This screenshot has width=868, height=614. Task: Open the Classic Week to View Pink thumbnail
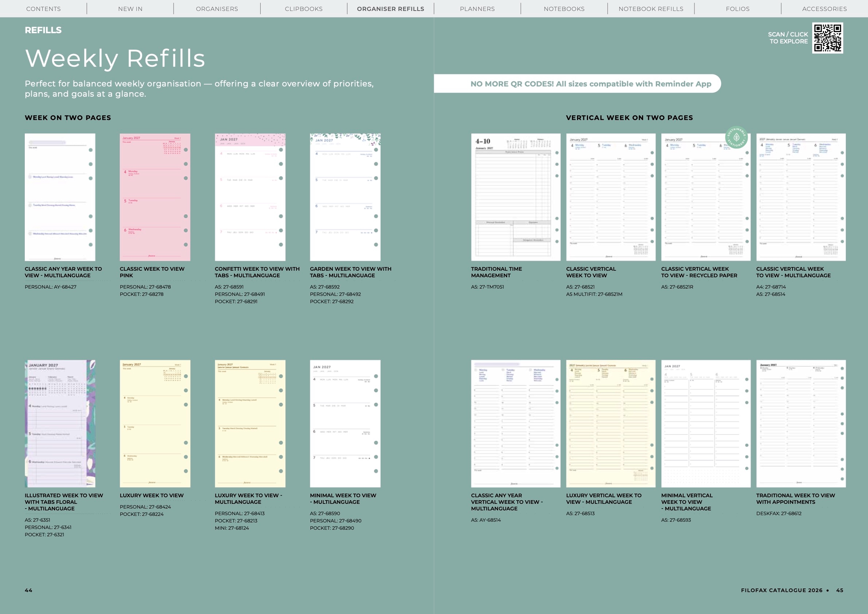pos(155,197)
